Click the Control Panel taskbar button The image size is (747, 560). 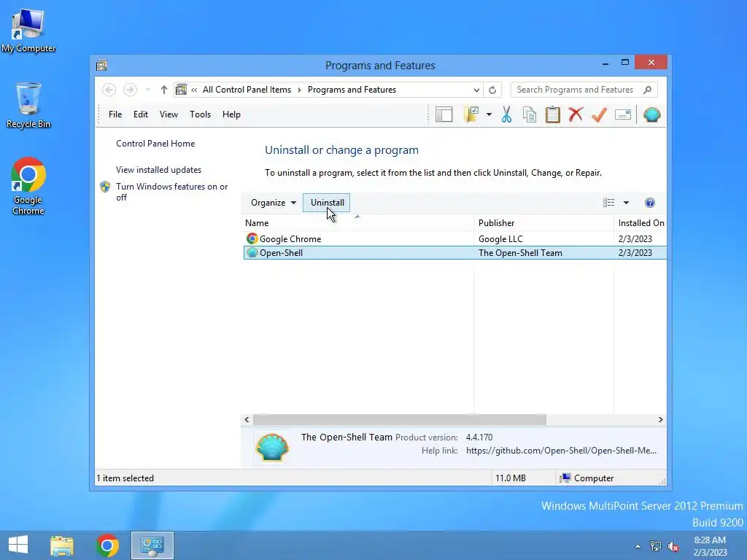point(152,545)
